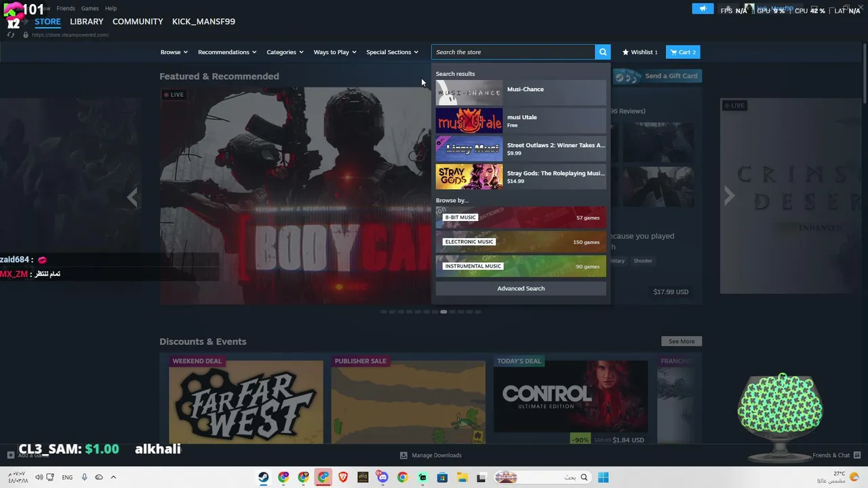The width and height of the screenshot is (868, 488).
Task: Click the volume icon in system tray
Action: pos(39,477)
